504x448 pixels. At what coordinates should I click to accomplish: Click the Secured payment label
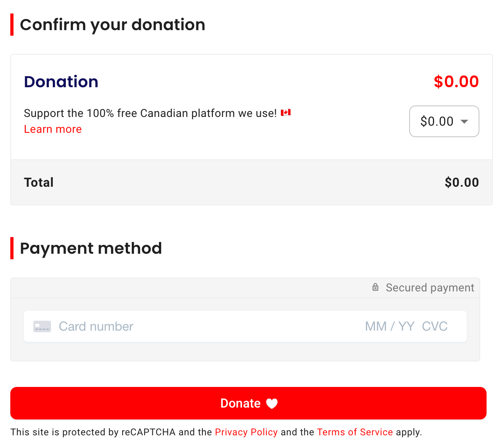tap(430, 287)
